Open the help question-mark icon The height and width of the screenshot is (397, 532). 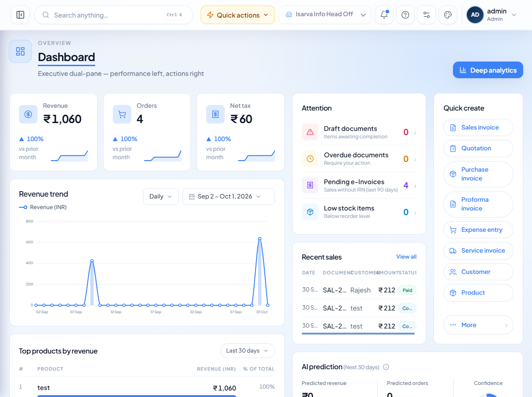click(405, 15)
